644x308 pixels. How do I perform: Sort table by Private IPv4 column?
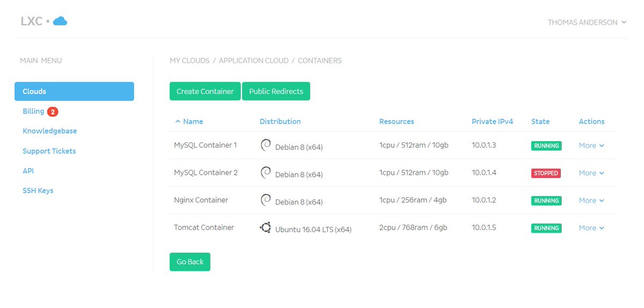point(492,121)
